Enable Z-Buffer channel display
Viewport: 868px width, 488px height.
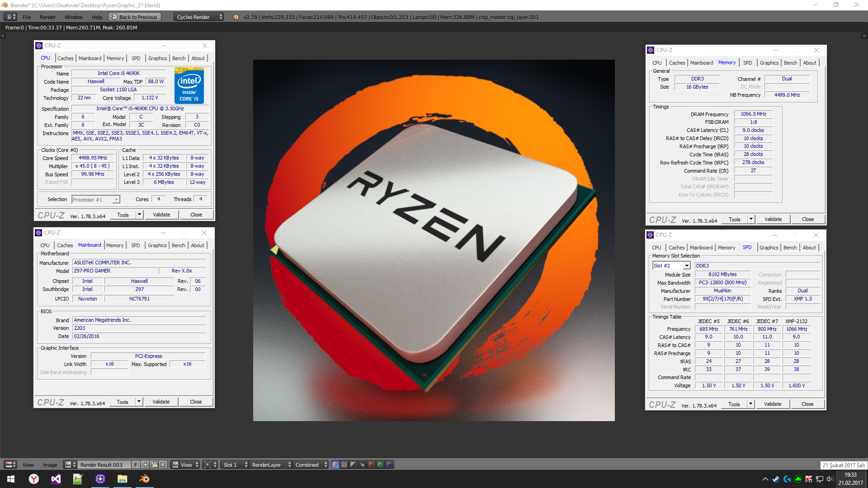(x=362, y=465)
